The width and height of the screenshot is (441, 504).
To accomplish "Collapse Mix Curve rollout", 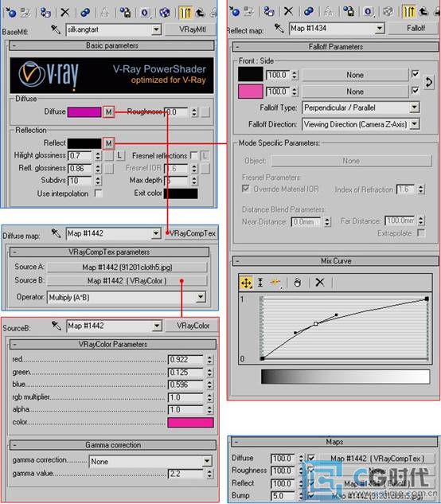I will click(x=335, y=261).
